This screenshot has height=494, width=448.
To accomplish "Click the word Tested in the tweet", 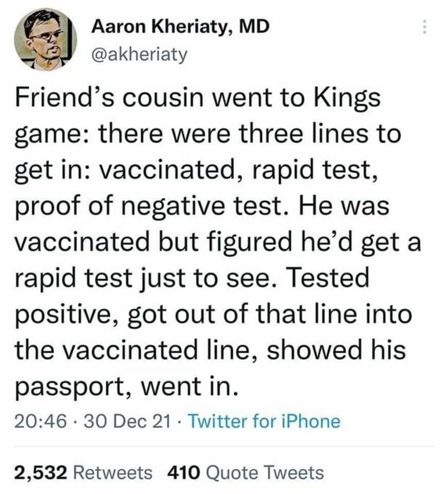I will (x=328, y=277).
